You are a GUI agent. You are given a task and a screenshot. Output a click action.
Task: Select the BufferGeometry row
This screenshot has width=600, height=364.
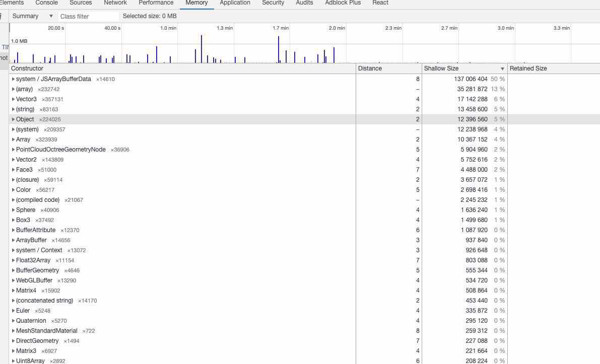[x=305, y=270]
